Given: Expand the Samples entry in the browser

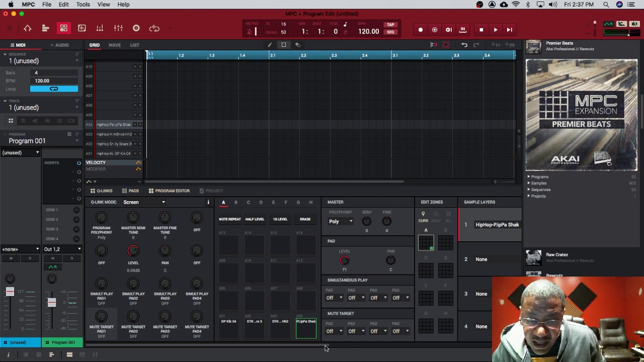Looking at the screenshot, I should click(538, 183).
